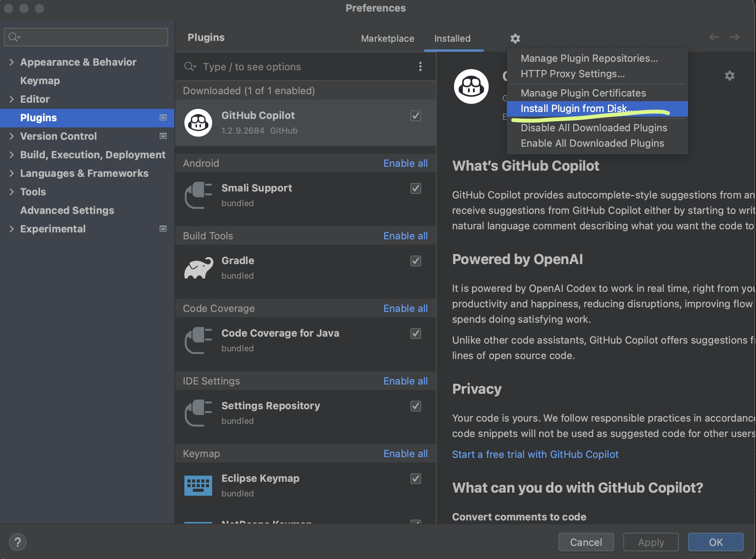
Task: Click Enable all for Keymap category
Action: click(405, 454)
